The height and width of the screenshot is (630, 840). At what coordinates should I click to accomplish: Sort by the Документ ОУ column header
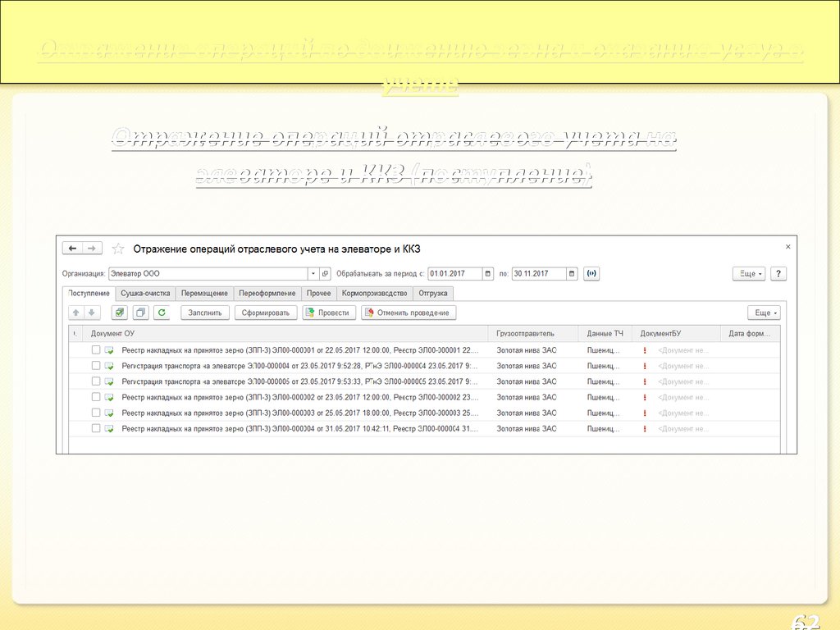coord(285,334)
